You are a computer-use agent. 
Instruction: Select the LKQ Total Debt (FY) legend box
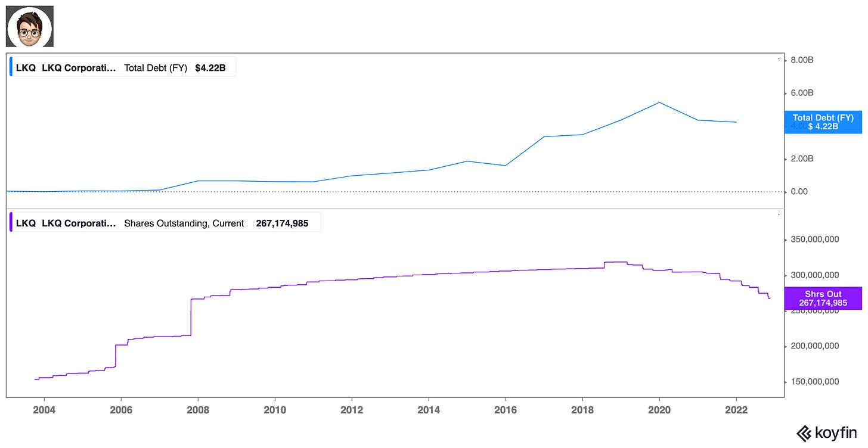click(x=123, y=68)
